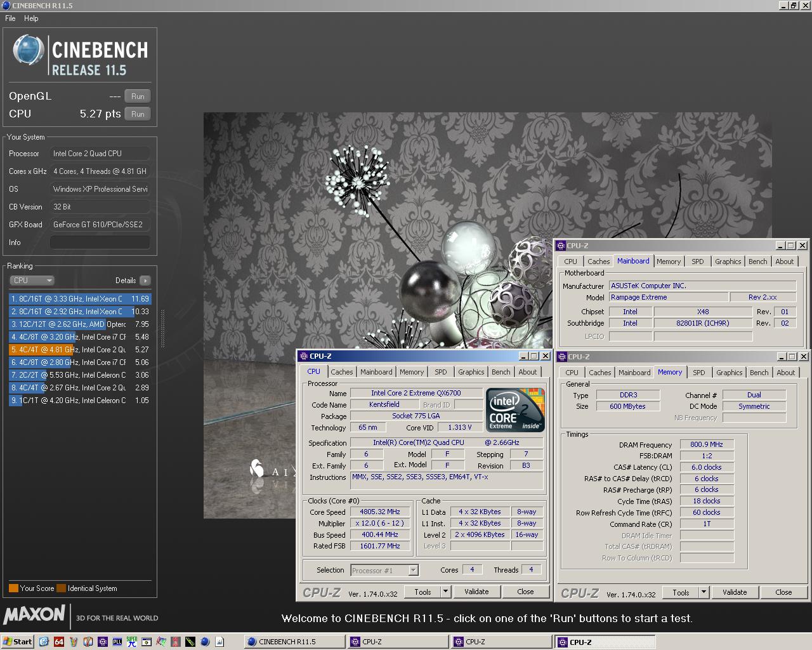The image size is (812, 650).
Task: Open Graphics tab in CPU-Z CPU window
Action: [x=471, y=373]
